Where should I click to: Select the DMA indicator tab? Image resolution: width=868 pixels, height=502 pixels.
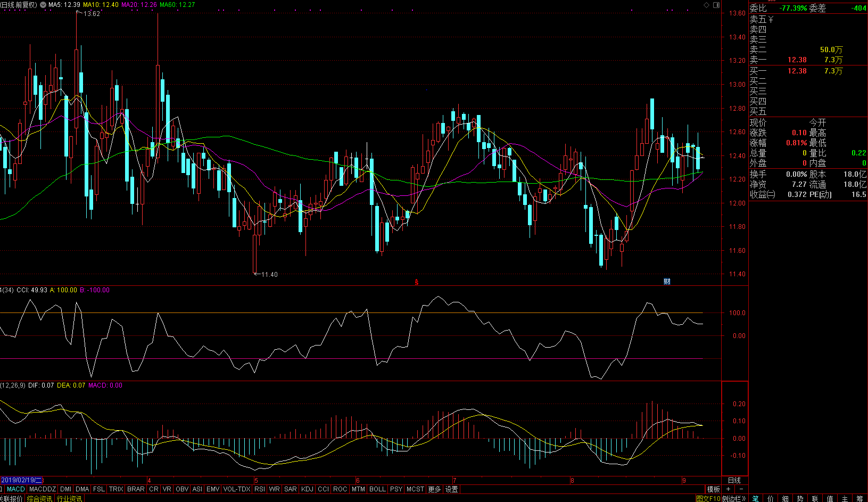pos(82,489)
